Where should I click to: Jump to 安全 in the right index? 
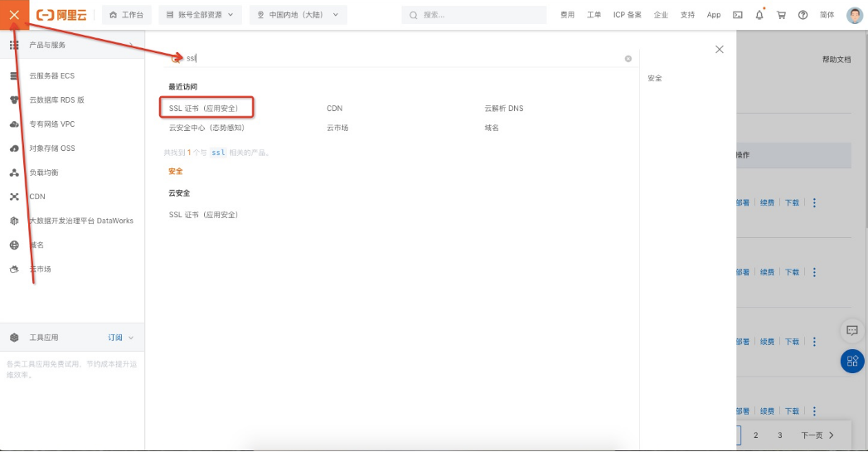(x=655, y=78)
